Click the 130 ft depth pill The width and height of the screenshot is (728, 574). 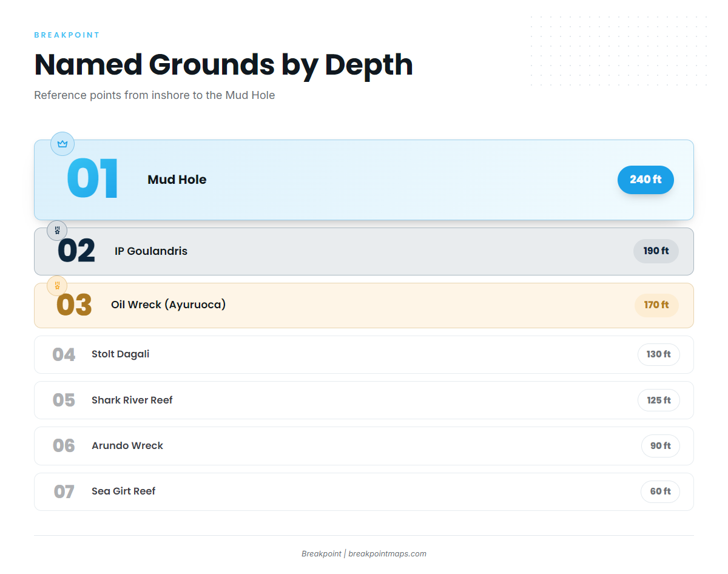[659, 354]
